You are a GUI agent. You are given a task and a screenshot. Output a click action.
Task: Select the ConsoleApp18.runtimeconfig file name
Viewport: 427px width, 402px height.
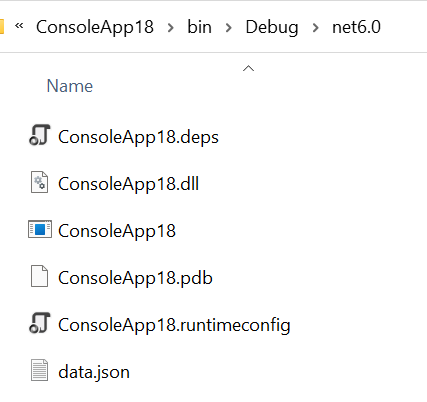(174, 325)
